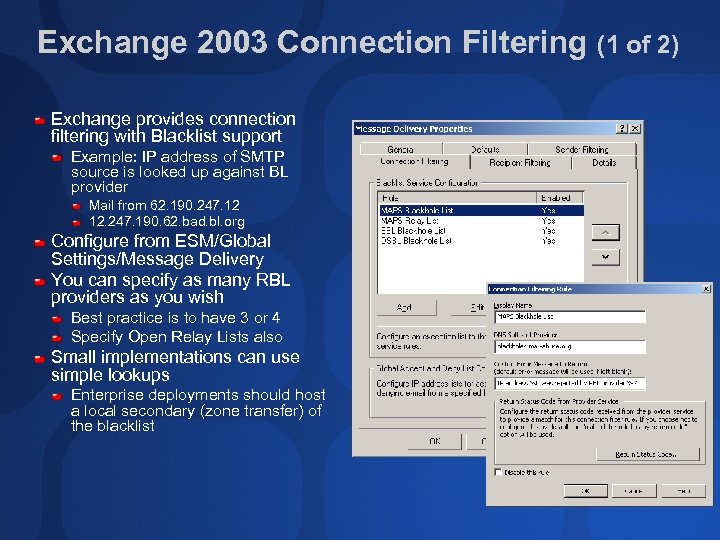Open the Details tab
This screenshot has height=540, width=720.
point(604,163)
